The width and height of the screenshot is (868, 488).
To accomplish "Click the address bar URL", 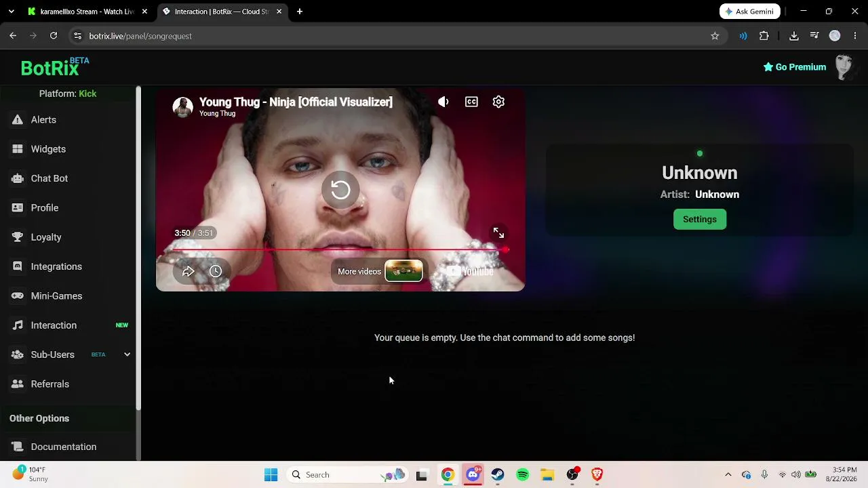I will pyautogui.click(x=140, y=36).
